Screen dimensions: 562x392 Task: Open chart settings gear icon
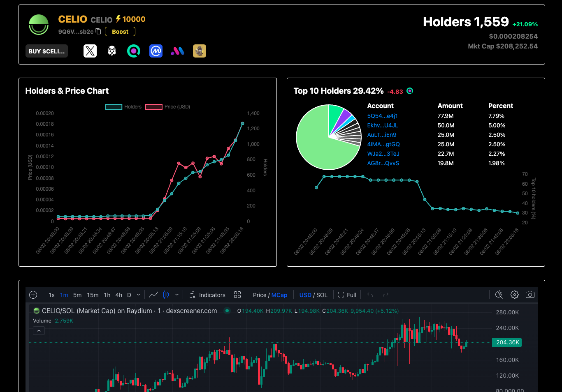click(x=515, y=295)
